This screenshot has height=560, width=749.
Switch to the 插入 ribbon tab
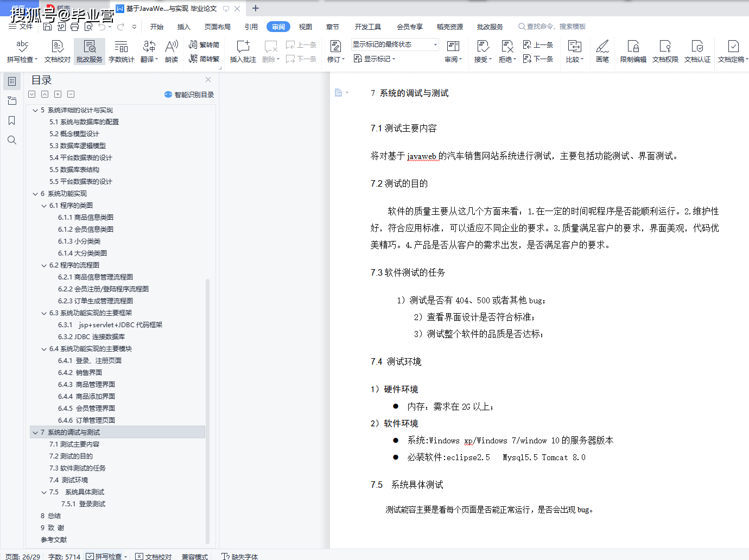pos(183,26)
